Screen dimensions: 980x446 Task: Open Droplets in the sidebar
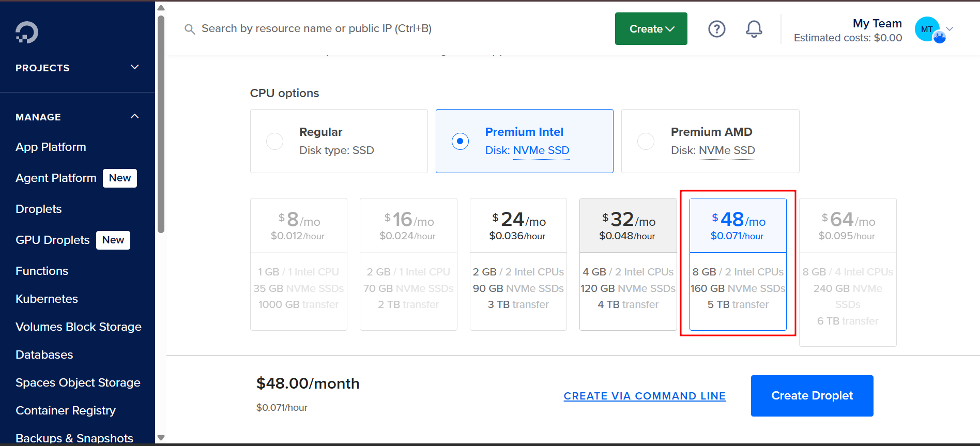click(39, 209)
